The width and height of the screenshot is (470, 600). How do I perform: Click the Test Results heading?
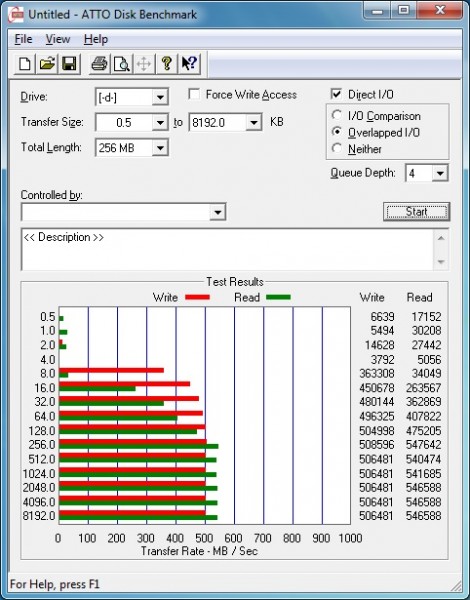[x=235, y=282]
